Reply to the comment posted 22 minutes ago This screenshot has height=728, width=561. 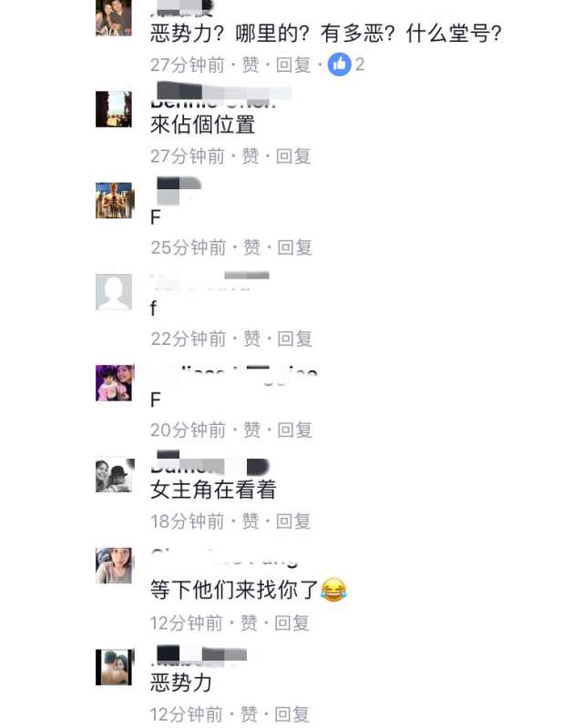[295, 339]
